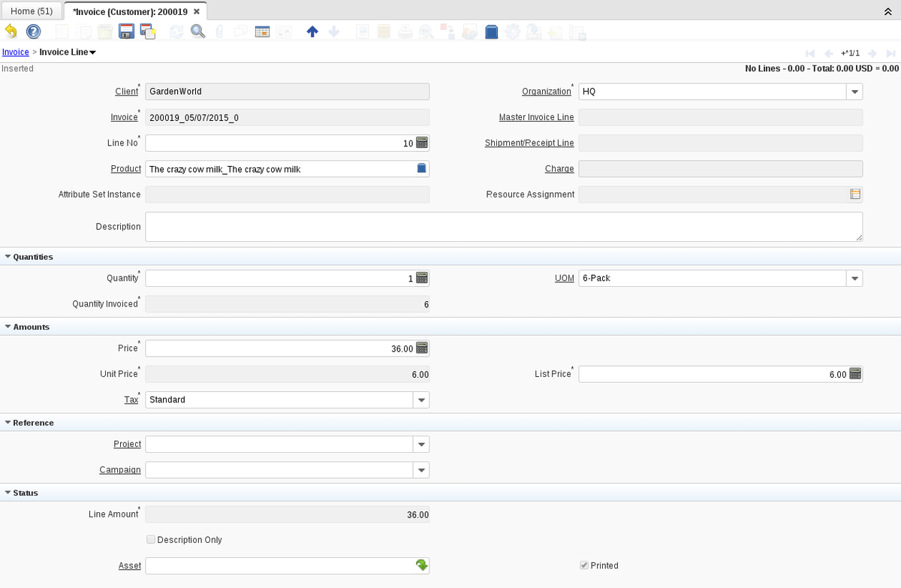Toggle grid view from the toolbar
Viewport: 901px width, 588px height.
click(262, 32)
